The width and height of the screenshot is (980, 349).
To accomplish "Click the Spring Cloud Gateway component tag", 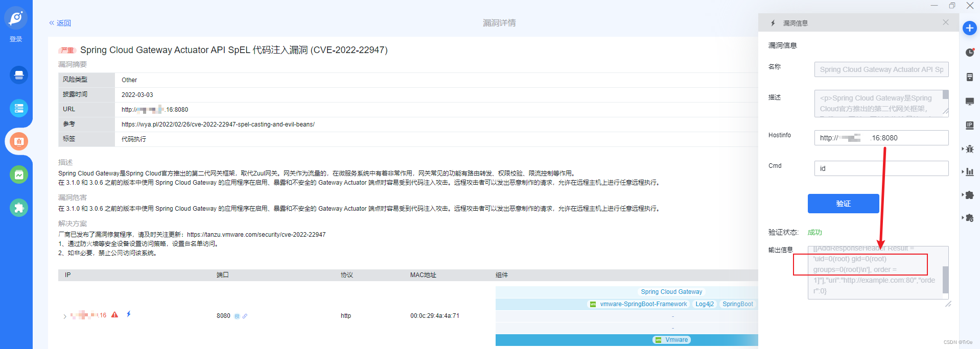I will click(671, 292).
